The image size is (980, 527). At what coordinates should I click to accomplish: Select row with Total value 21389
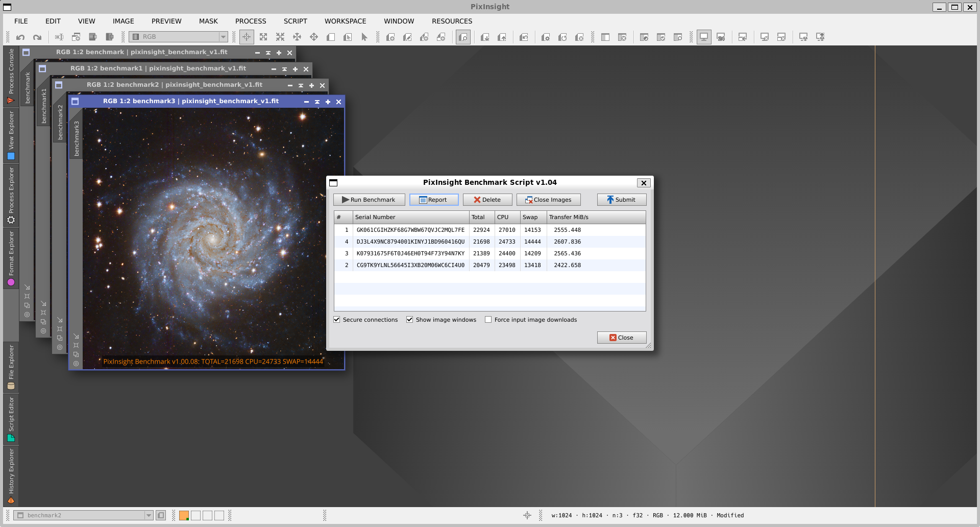pyautogui.click(x=490, y=253)
